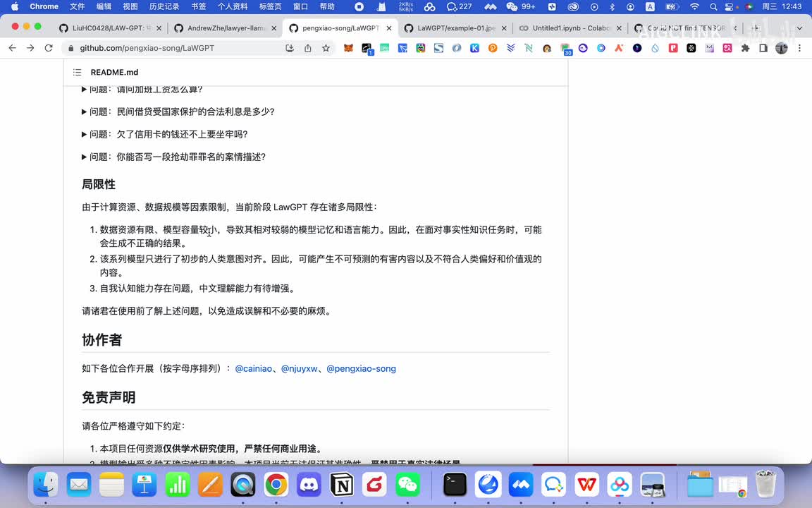Expand the question about 民间借贷 legal interest
Image resolution: width=812 pixels, height=508 pixels.
(181, 111)
